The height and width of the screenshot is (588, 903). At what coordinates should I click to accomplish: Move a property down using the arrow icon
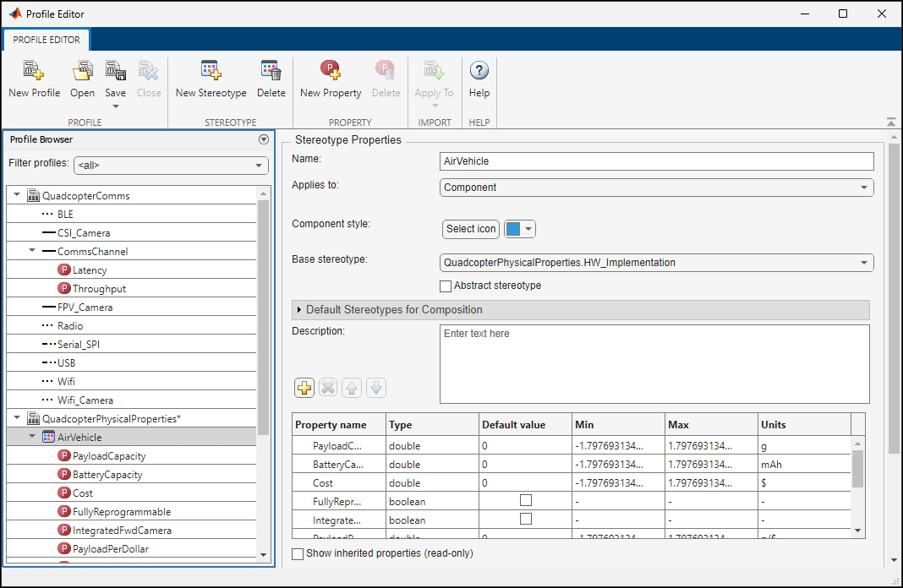tap(375, 387)
